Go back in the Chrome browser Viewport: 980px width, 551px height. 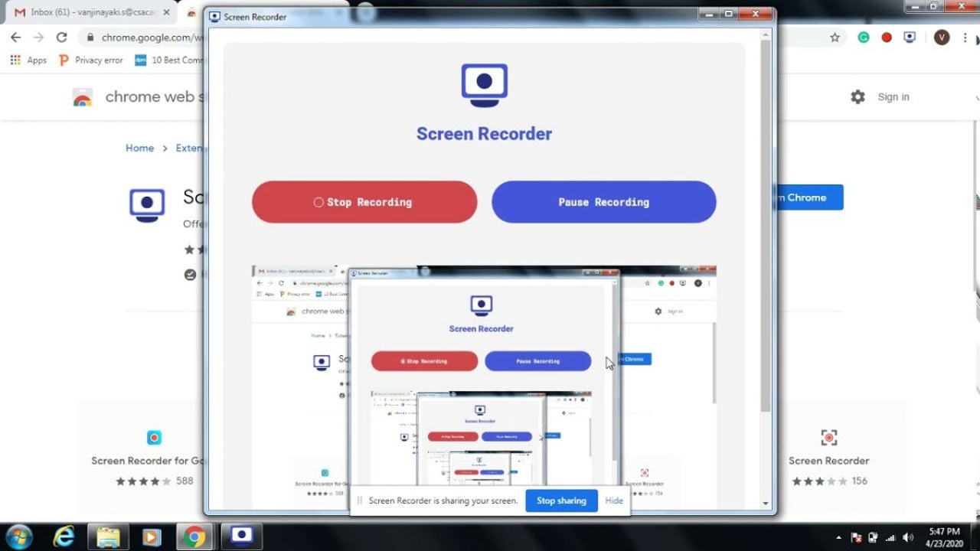click(x=15, y=37)
